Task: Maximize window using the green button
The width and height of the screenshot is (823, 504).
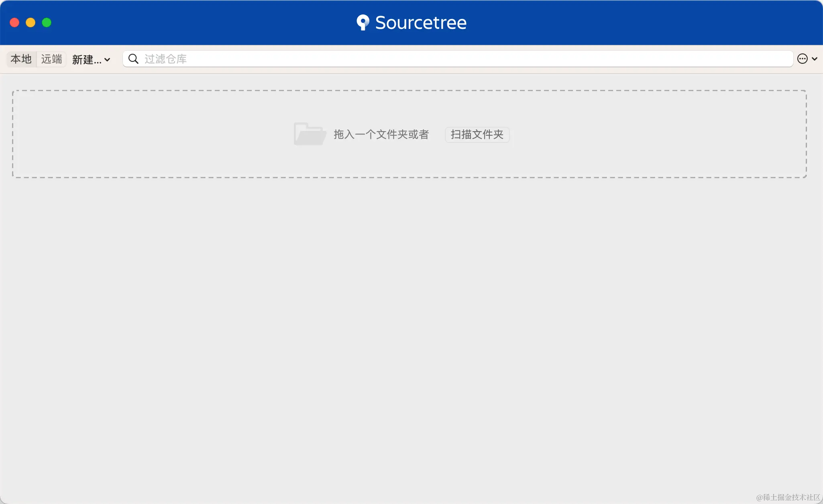Action: (47, 22)
